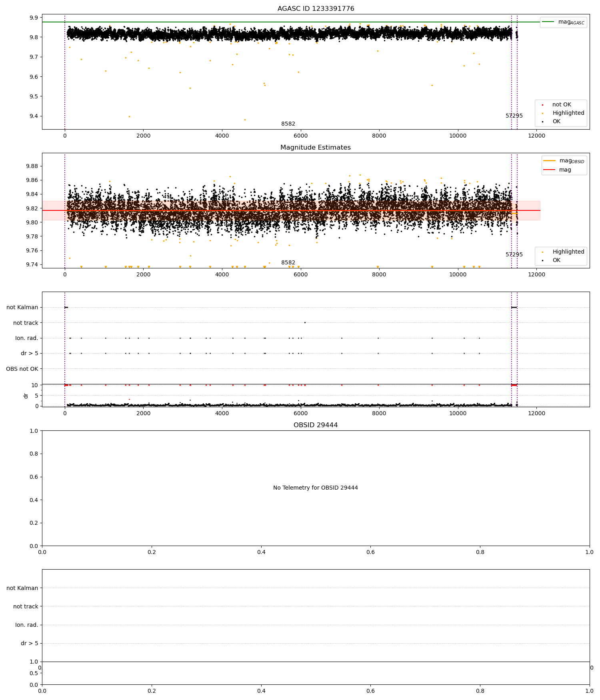The width and height of the screenshot is (600, 700).
Task: Click the "9.78" y-axis tick label
Action: (32, 236)
